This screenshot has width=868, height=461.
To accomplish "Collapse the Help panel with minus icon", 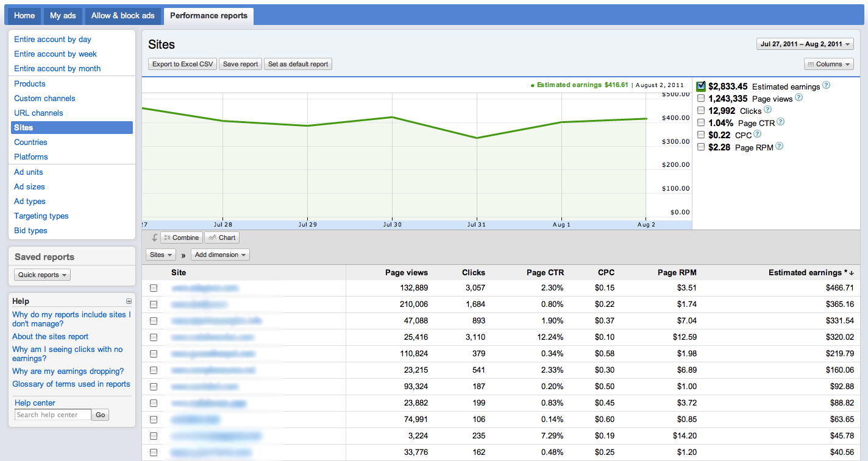I will (x=129, y=301).
